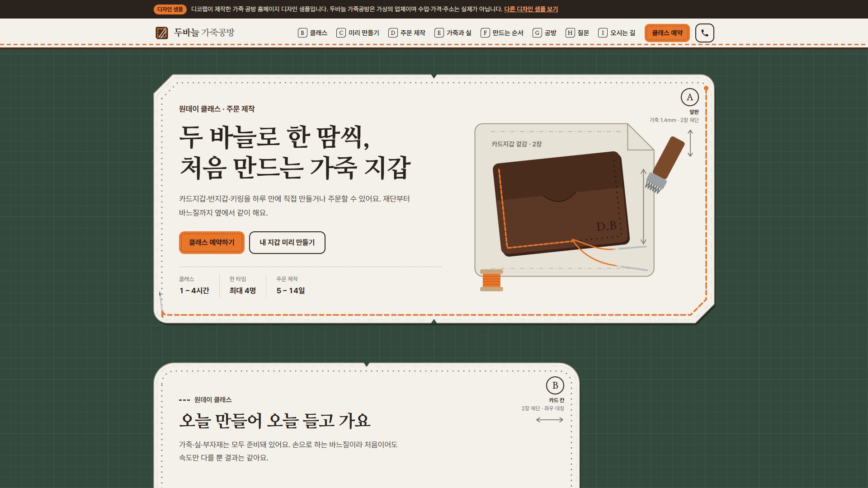This screenshot has width=868, height=488.
Task: Click the 클래스 예약 header button
Action: coord(667,33)
